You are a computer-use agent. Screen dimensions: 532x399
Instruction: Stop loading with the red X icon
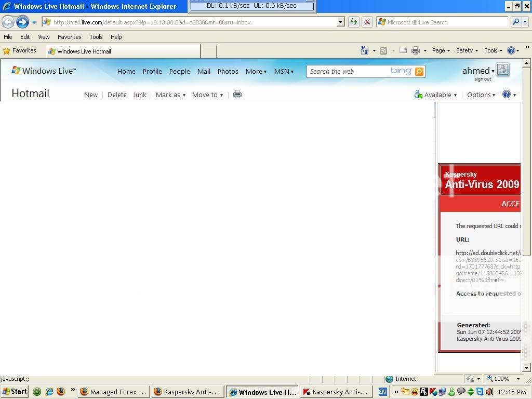click(x=367, y=22)
